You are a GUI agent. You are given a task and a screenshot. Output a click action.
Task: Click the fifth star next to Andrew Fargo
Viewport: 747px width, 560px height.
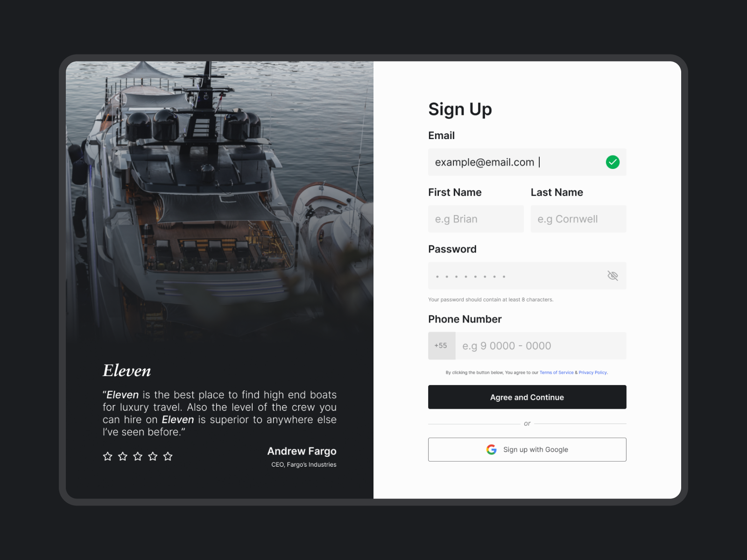167,456
